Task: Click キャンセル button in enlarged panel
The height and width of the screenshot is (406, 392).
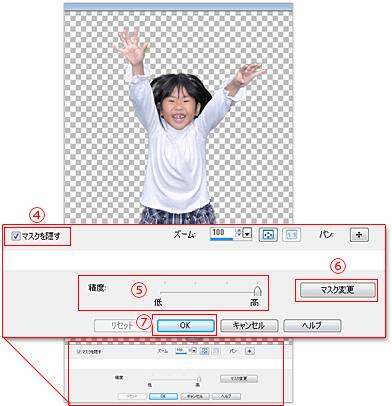Action: tap(249, 325)
